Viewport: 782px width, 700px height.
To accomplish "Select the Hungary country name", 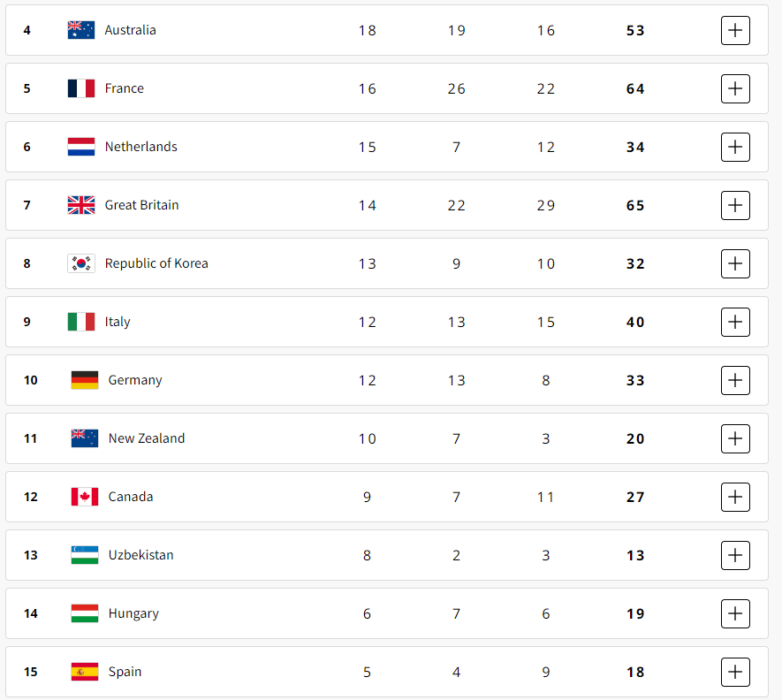I will click(133, 613).
